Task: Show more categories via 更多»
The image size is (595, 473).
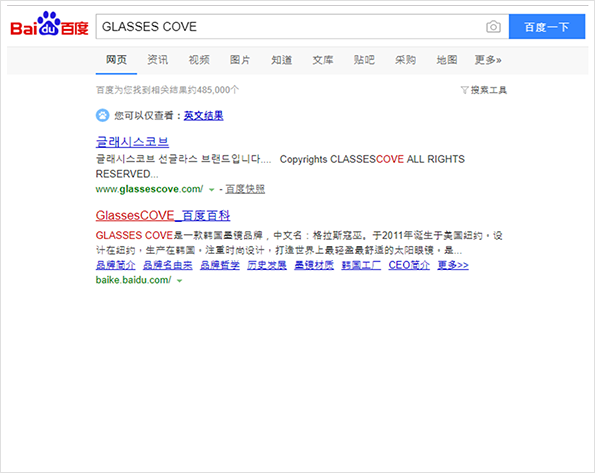Action: pyautogui.click(x=488, y=60)
